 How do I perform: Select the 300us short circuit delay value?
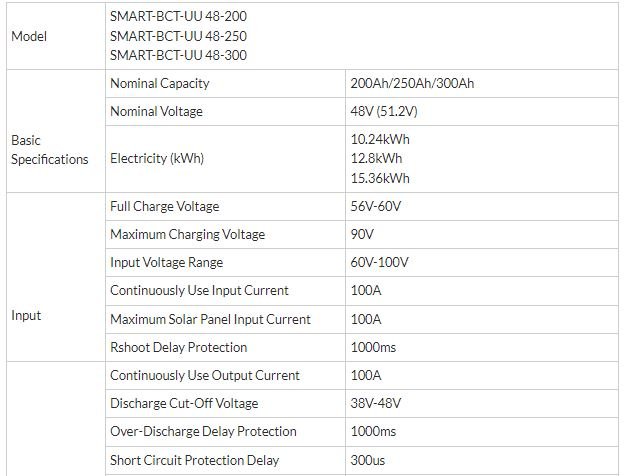pos(366,459)
